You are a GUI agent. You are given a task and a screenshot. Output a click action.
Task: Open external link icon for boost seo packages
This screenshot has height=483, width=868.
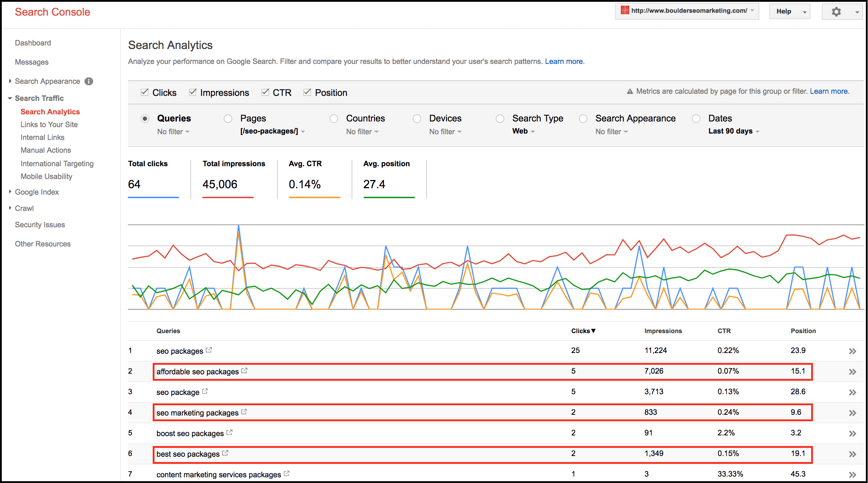(x=229, y=433)
